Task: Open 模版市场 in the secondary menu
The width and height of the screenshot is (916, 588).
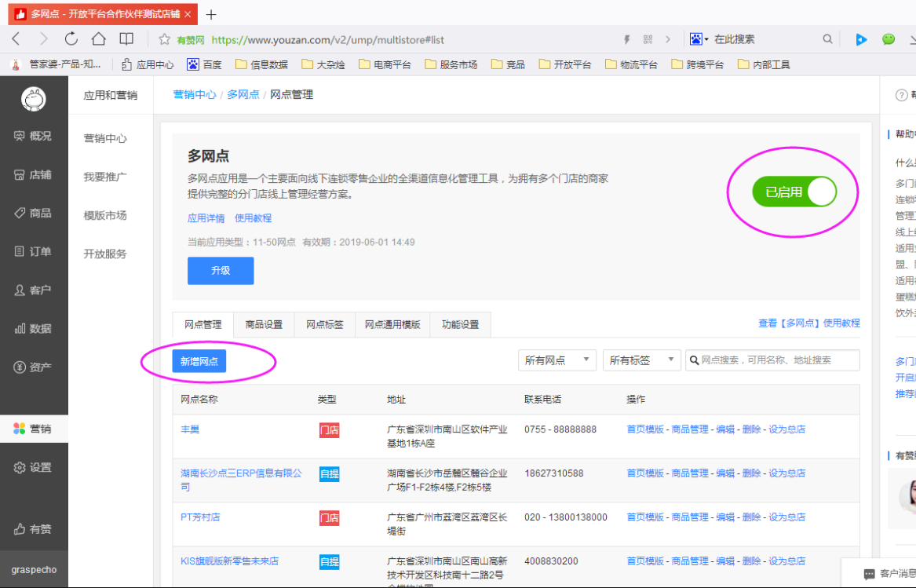Action: [x=105, y=215]
